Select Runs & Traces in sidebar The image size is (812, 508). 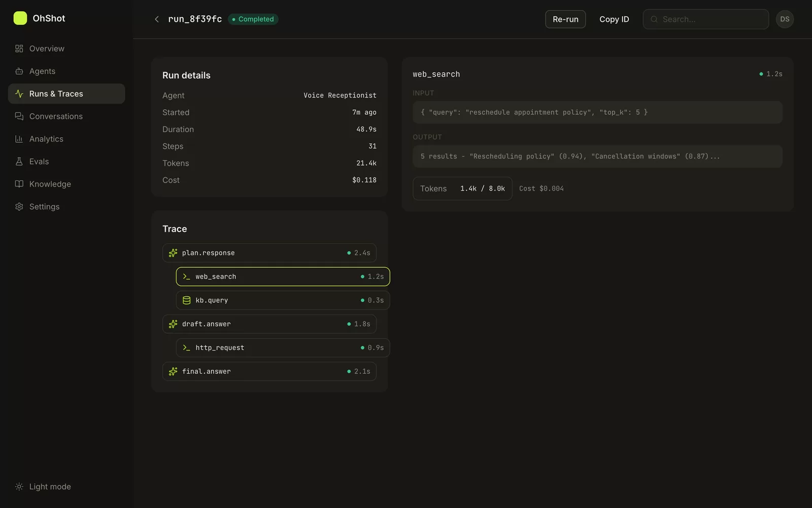[x=66, y=94]
